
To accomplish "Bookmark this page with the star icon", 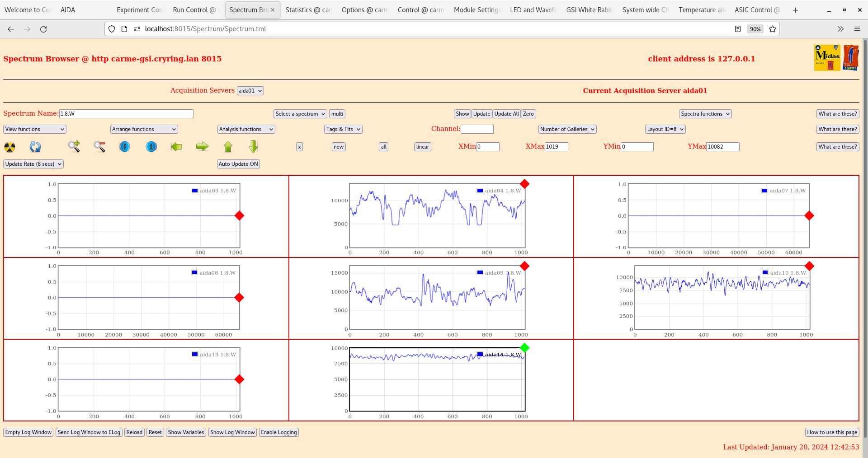I will coord(773,29).
